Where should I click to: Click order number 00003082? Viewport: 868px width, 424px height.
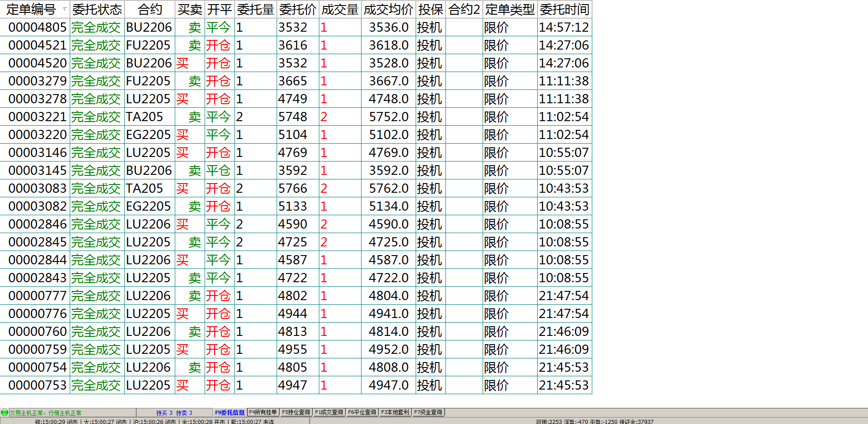pyautogui.click(x=38, y=206)
